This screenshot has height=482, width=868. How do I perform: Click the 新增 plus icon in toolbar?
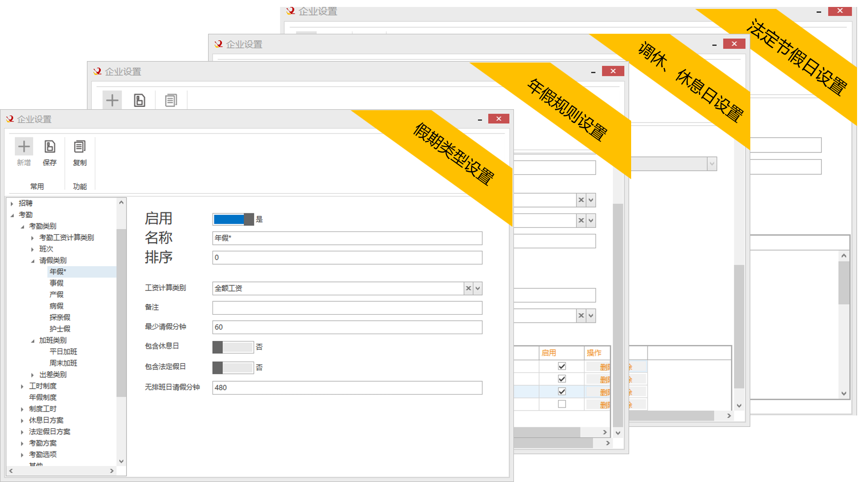(24, 147)
